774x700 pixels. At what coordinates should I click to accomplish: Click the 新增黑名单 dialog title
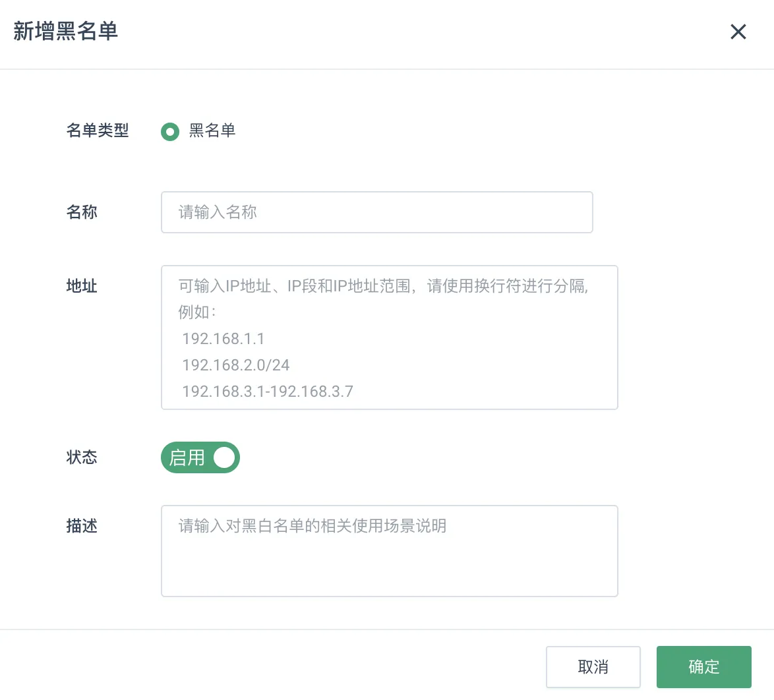[66, 31]
